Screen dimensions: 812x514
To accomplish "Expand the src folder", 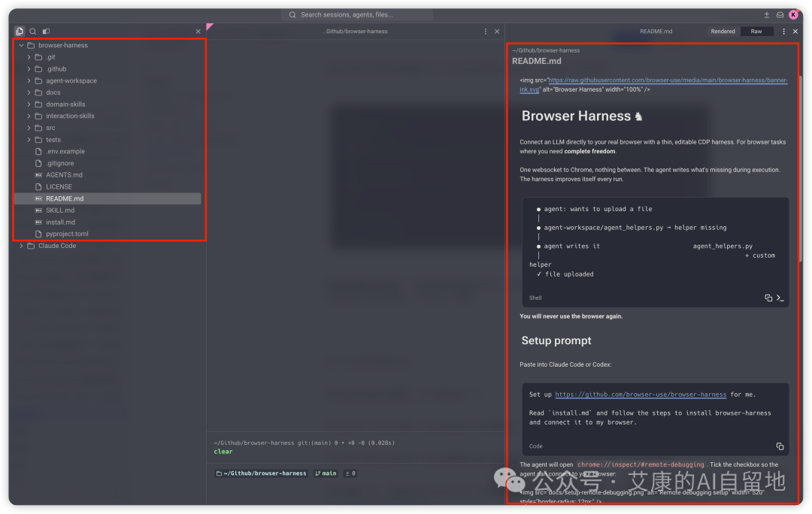I will pyautogui.click(x=29, y=128).
